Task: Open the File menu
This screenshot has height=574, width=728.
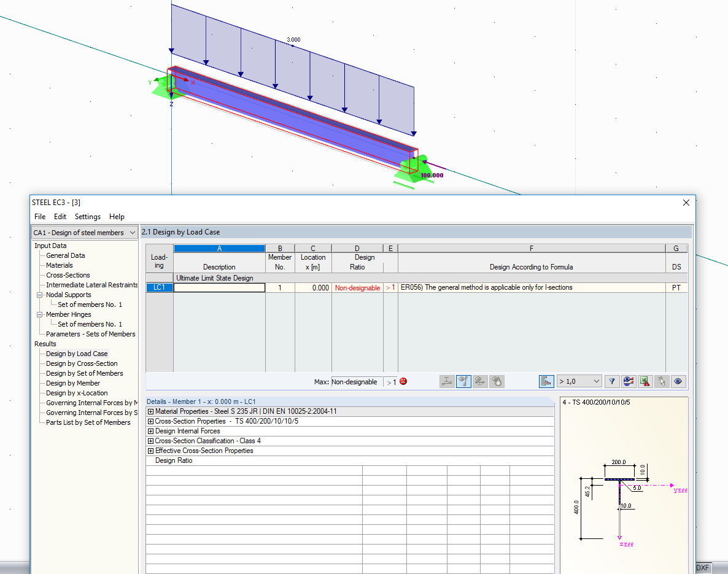Action: [x=40, y=217]
